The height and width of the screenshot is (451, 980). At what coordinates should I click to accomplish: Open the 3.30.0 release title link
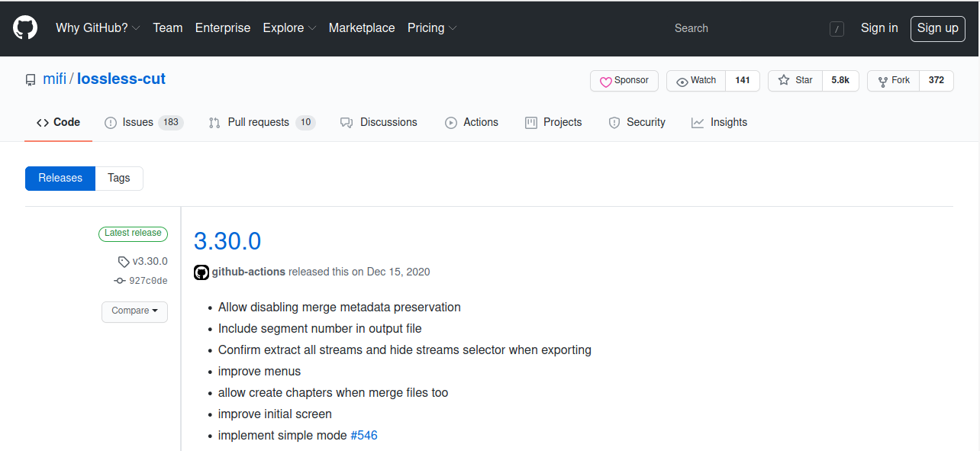(x=227, y=241)
